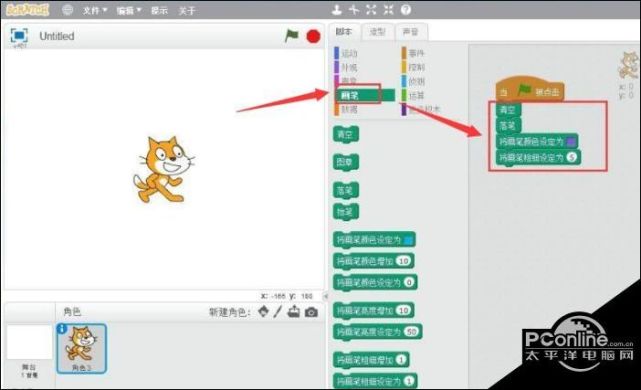
Task: Select the 事件 block category
Action: 413,53
